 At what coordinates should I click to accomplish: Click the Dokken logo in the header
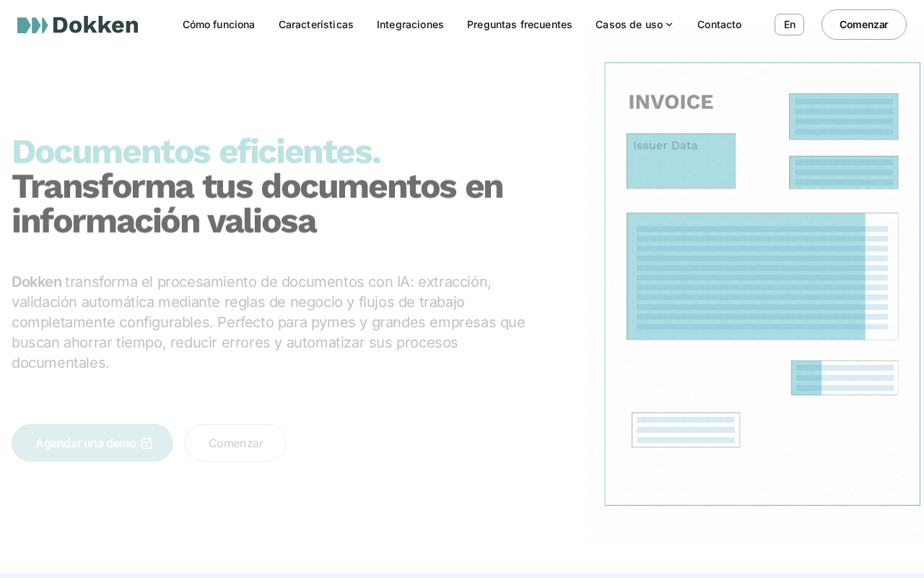click(78, 25)
